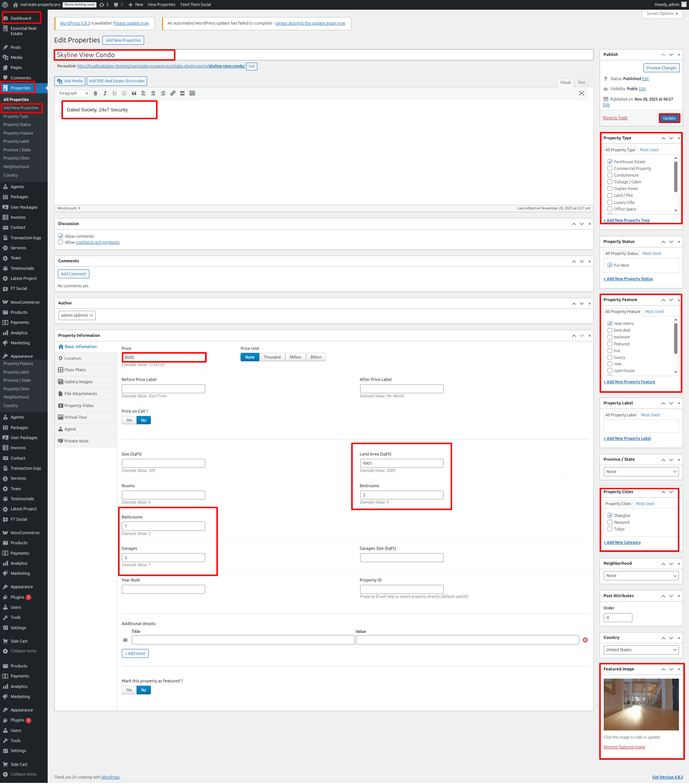Click the Bold formatting icon

95,93
